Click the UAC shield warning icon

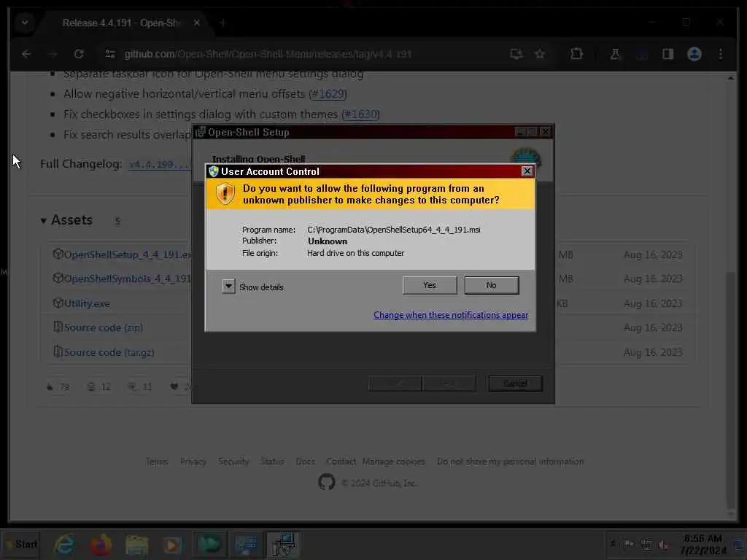pos(225,194)
